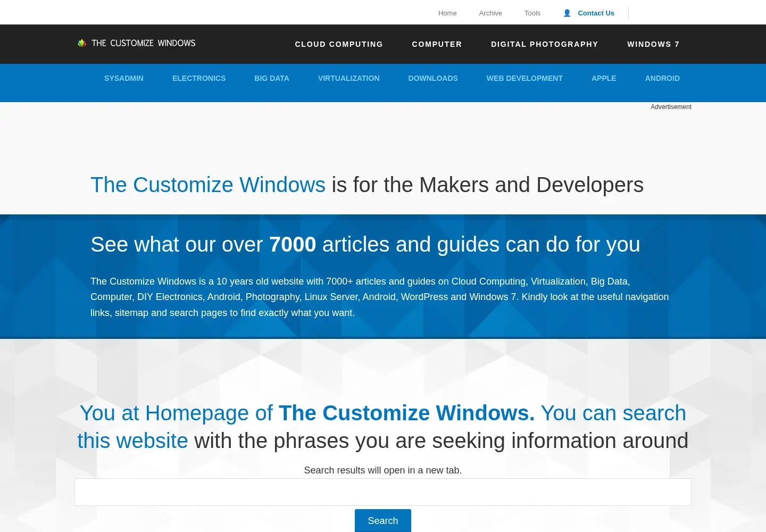Open Cloud Computing menu
This screenshot has height=532, width=766.
(x=339, y=44)
